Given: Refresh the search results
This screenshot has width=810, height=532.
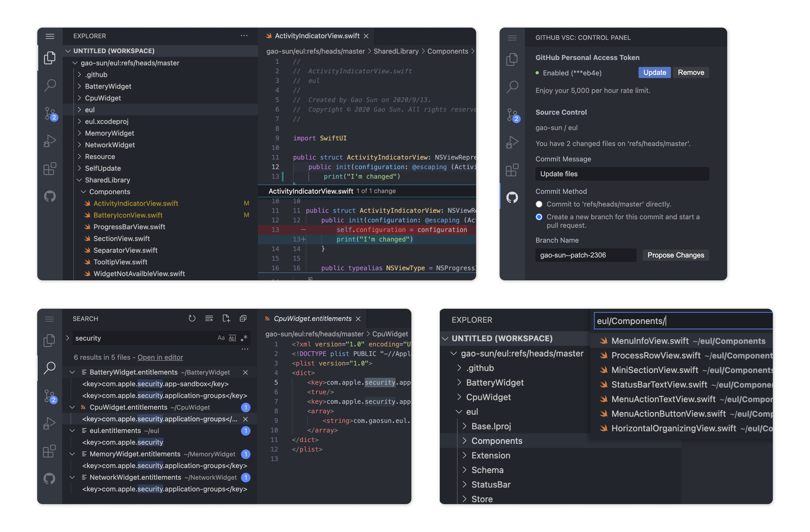Looking at the screenshot, I should (x=192, y=319).
